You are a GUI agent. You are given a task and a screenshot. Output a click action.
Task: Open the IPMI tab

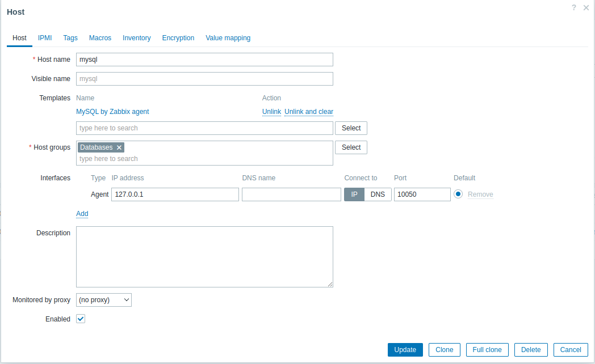[x=45, y=38]
